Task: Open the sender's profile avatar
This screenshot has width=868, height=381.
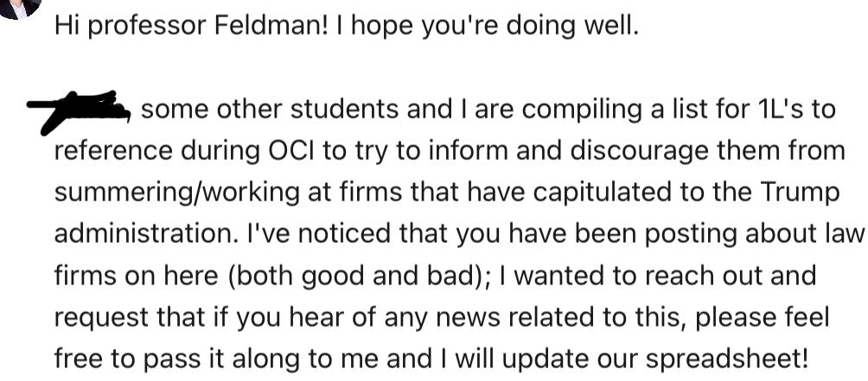Action: click(19, 7)
